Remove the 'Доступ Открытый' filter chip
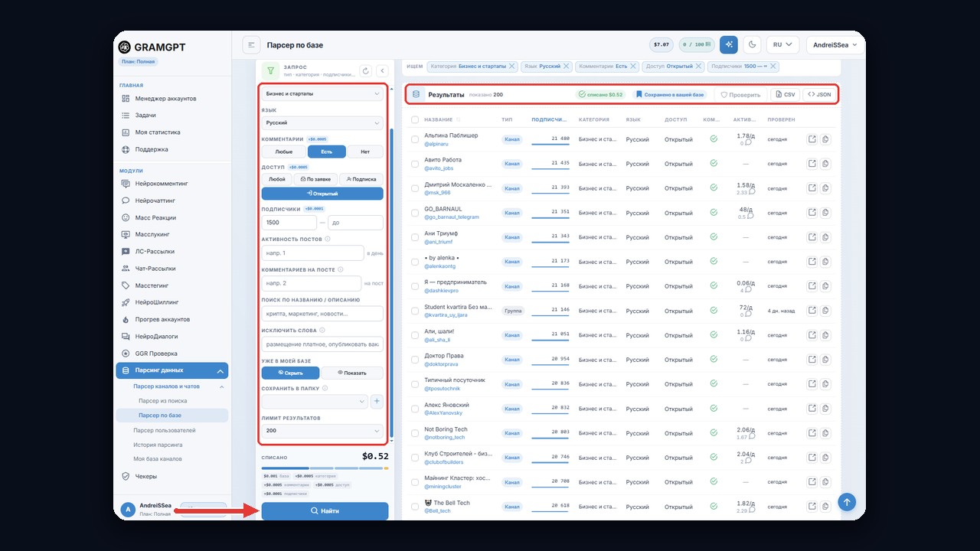 [699, 67]
